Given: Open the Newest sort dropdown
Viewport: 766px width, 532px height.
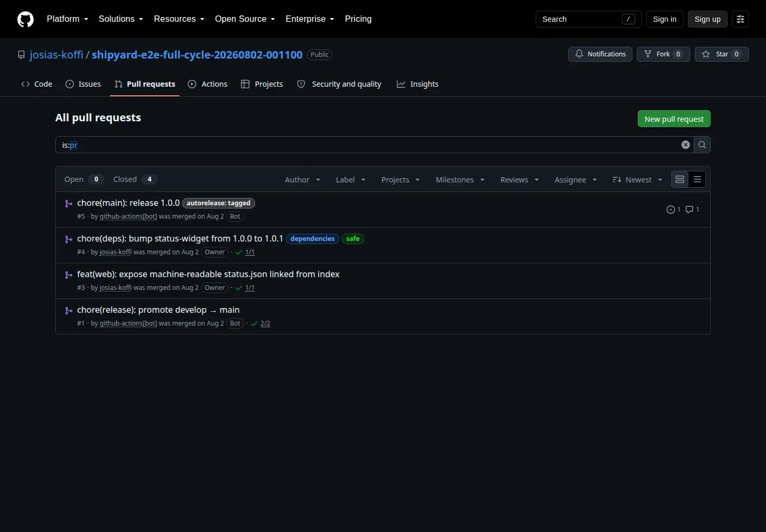Looking at the screenshot, I should click(637, 180).
